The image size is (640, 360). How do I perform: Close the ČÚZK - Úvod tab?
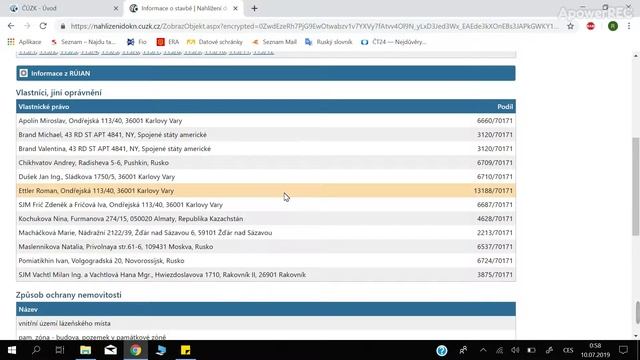tap(116, 8)
